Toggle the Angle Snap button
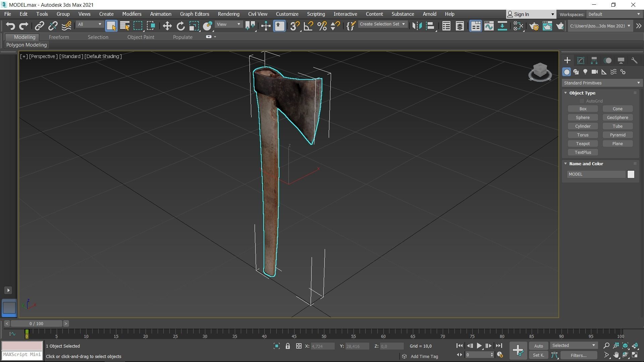The height and width of the screenshot is (362, 644). click(x=308, y=26)
